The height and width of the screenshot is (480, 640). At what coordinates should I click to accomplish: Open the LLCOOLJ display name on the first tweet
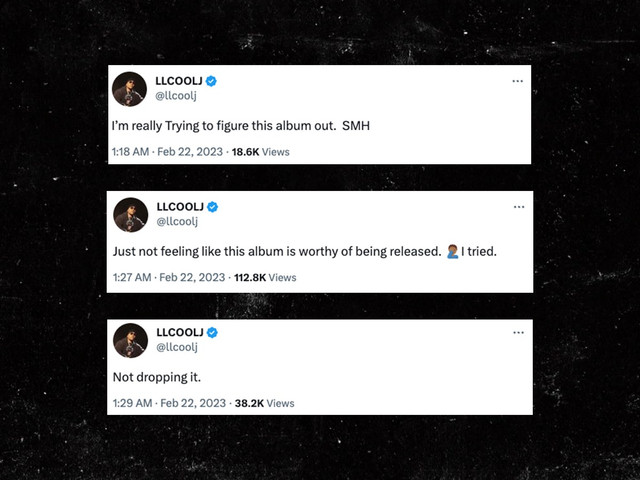tap(179, 81)
